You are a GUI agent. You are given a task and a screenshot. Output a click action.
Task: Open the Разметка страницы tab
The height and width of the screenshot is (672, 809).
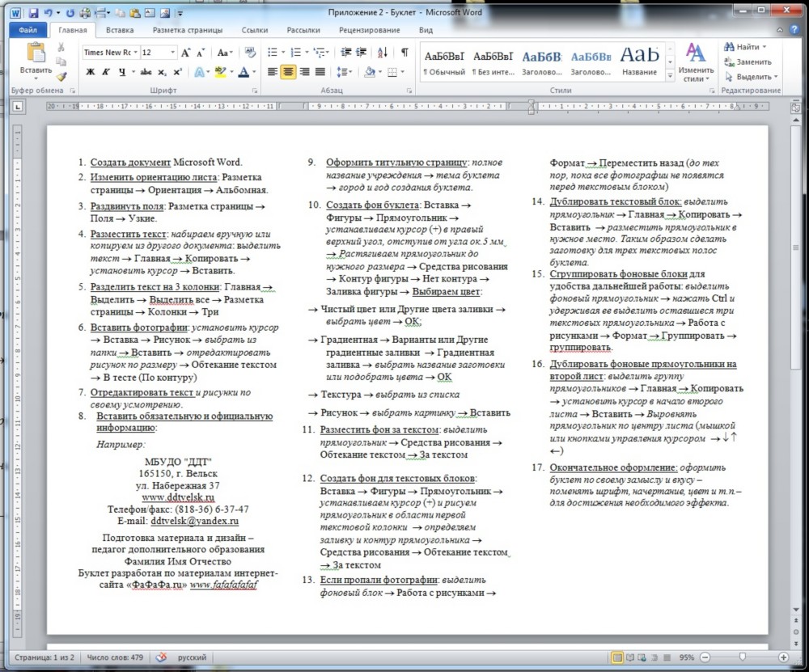pos(188,30)
